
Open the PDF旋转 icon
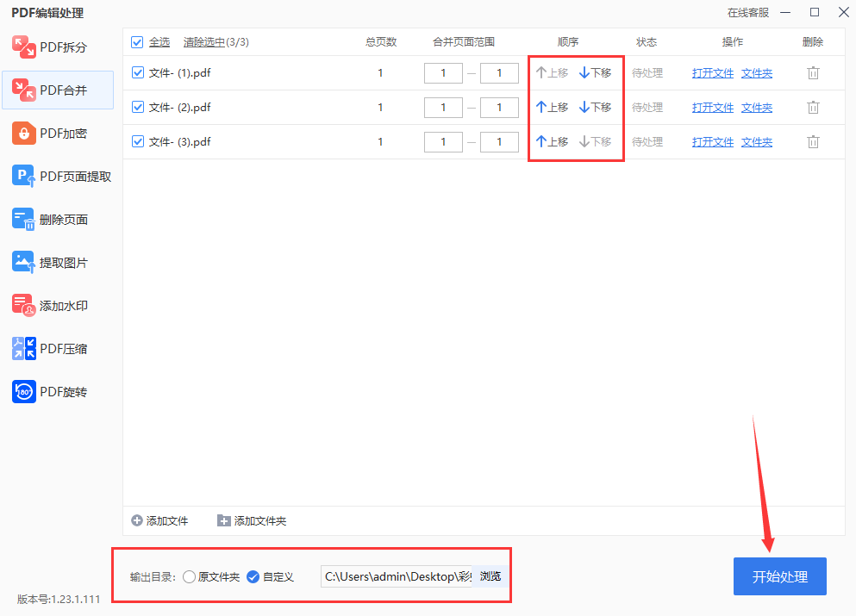point(24,392)
